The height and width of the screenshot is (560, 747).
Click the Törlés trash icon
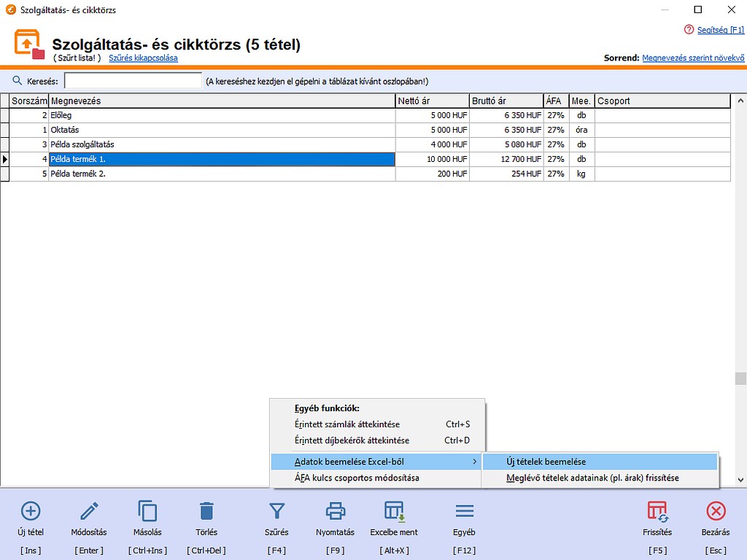point(206,510)
